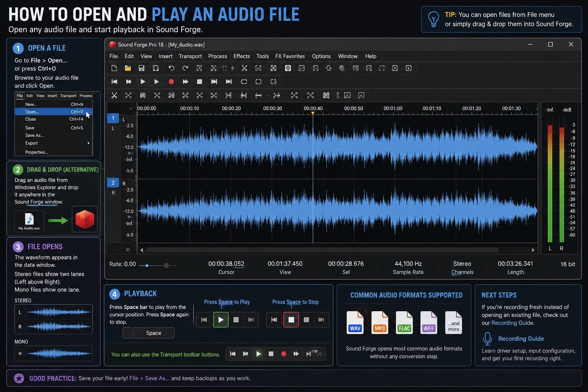Click the small X below the track headers
This screenshot has height=392, width=588.
click(128, 250)
